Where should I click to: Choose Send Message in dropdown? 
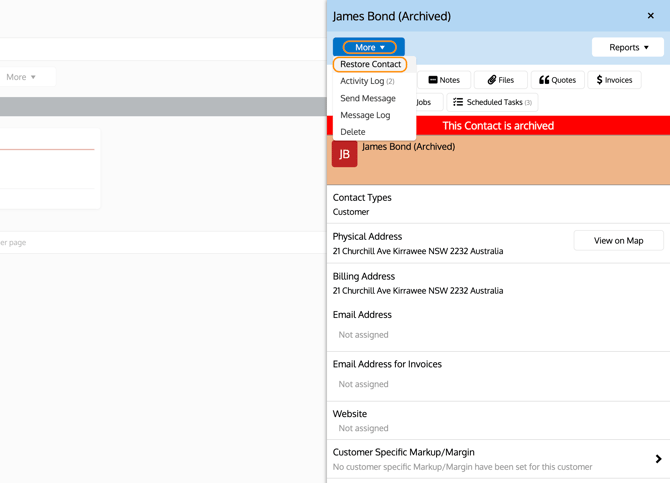[368, 98]
